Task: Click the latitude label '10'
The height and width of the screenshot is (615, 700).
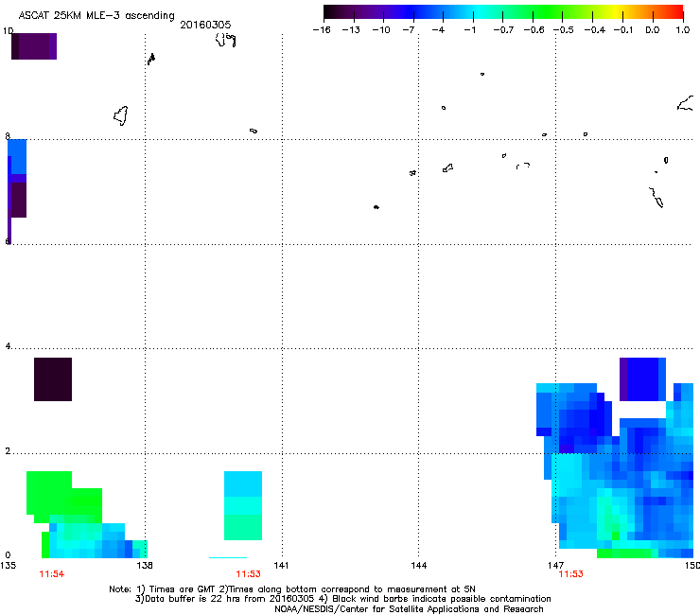Action: (8, 31)
